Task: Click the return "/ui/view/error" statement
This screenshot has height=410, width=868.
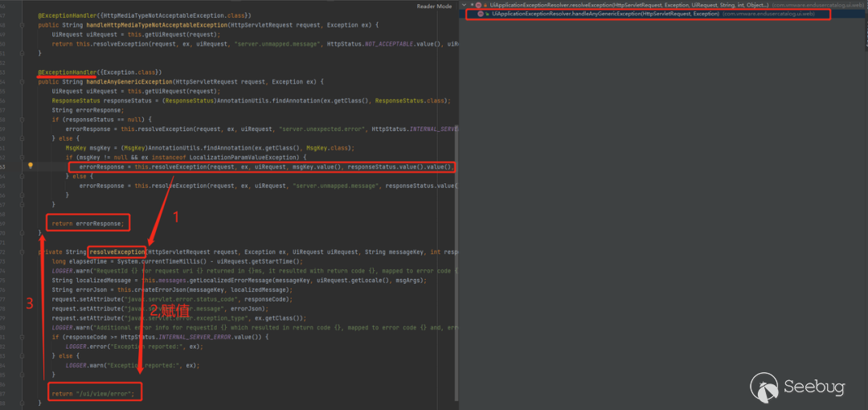Action: point(93,394)
